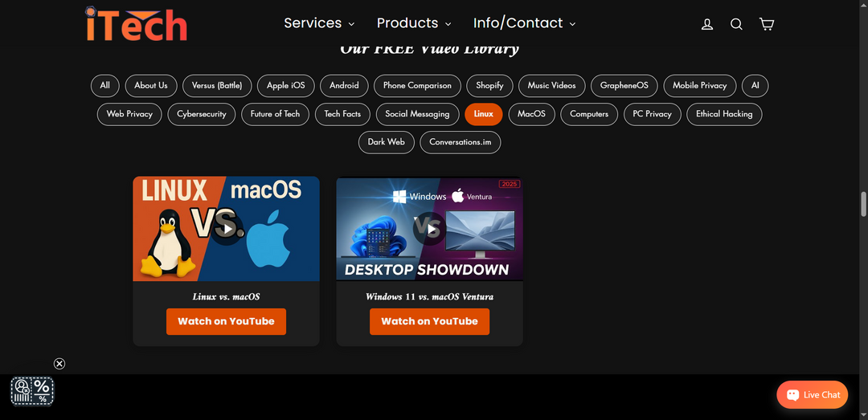Image resolution: width=868 pixels, height=420 pixels.
Task: Expand the Info/Contact menu
Action: [x=524, y=23]
